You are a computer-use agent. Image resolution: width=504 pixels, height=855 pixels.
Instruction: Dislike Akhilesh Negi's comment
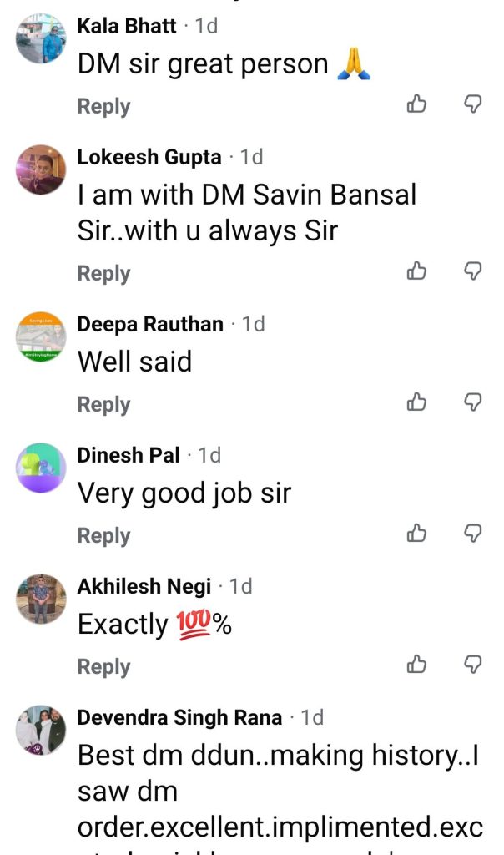(472, 664)
